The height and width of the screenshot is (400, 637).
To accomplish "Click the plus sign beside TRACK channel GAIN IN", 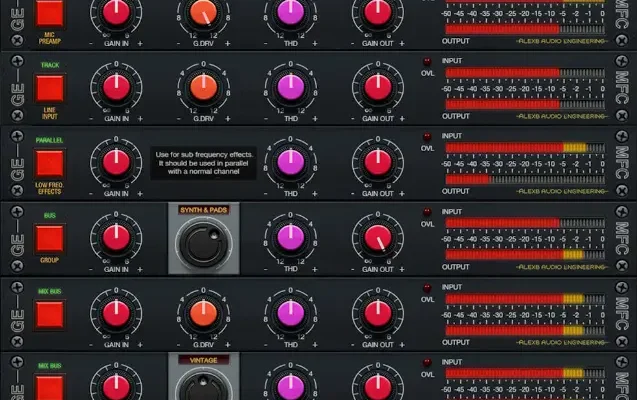I will click(x=140, y=118).
